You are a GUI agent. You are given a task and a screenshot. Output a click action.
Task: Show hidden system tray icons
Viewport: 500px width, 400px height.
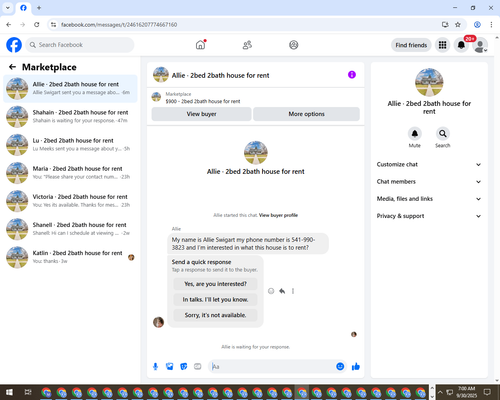pyautogui.click(x=440, y=392)
